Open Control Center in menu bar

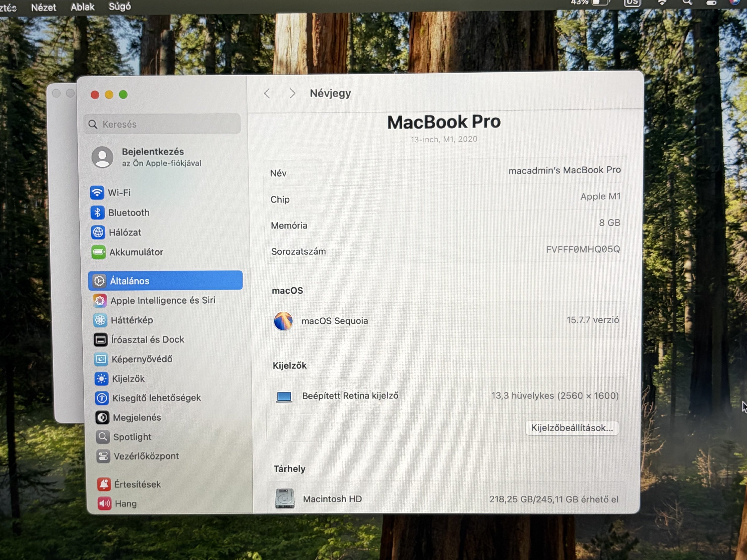pyautogui.click(x=712, y=3)
